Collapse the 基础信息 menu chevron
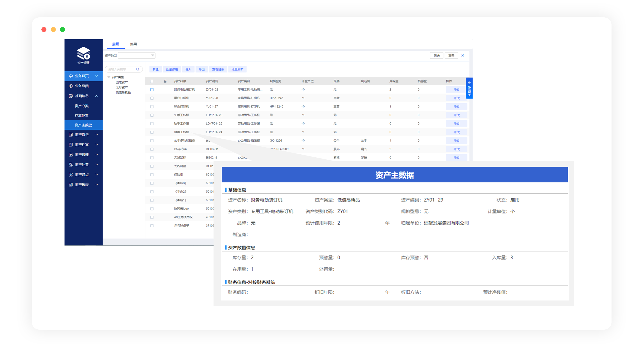644x347 pixels. point(97,96)
